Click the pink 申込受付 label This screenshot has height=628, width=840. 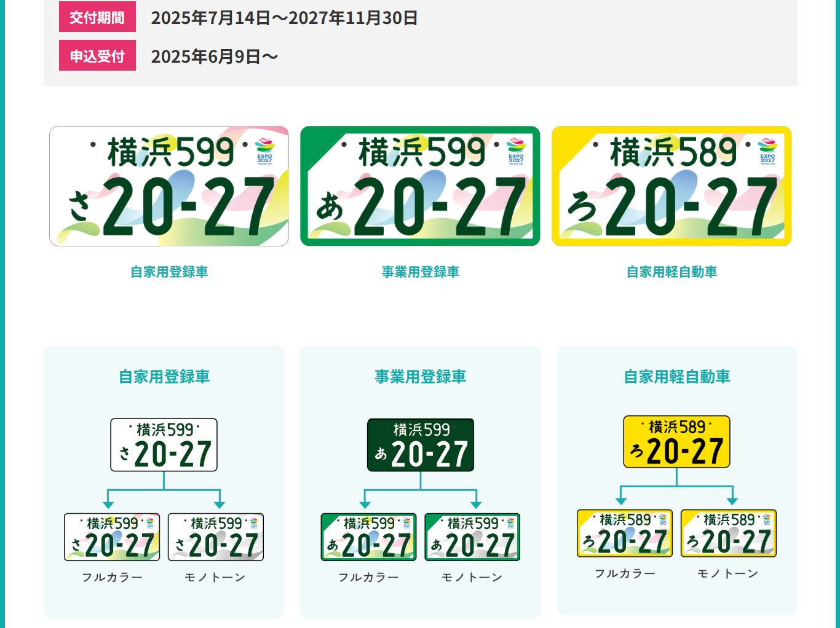click(x=97, y=56)
